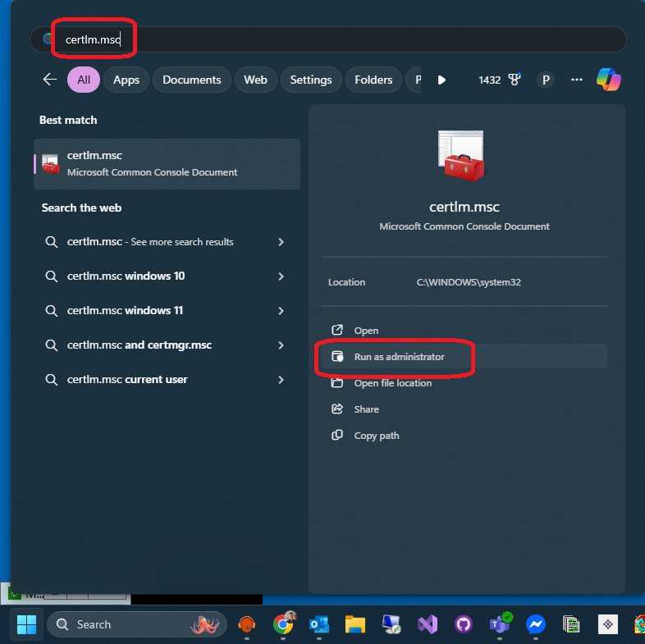Click the Copy path clipboard icon
Image resolution: width=645 pixels, height=644 pixels.
pos(337,435)
